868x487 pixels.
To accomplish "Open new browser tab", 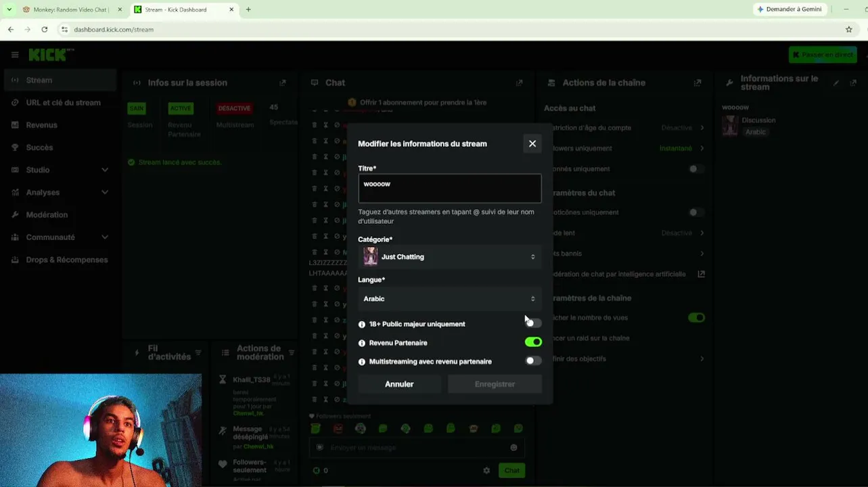I will 248,9.
